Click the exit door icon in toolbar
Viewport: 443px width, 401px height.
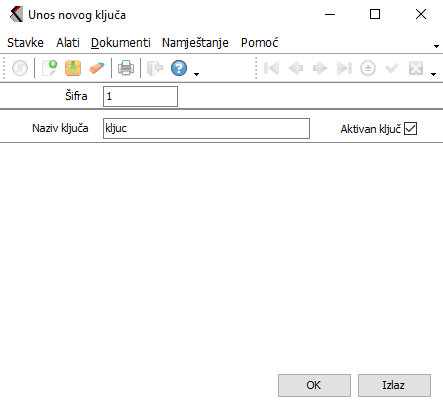155,68
